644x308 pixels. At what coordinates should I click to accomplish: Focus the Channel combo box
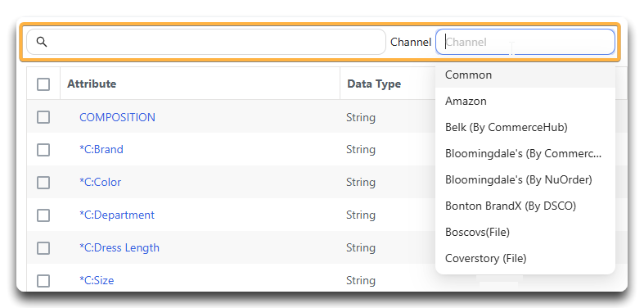525,42
